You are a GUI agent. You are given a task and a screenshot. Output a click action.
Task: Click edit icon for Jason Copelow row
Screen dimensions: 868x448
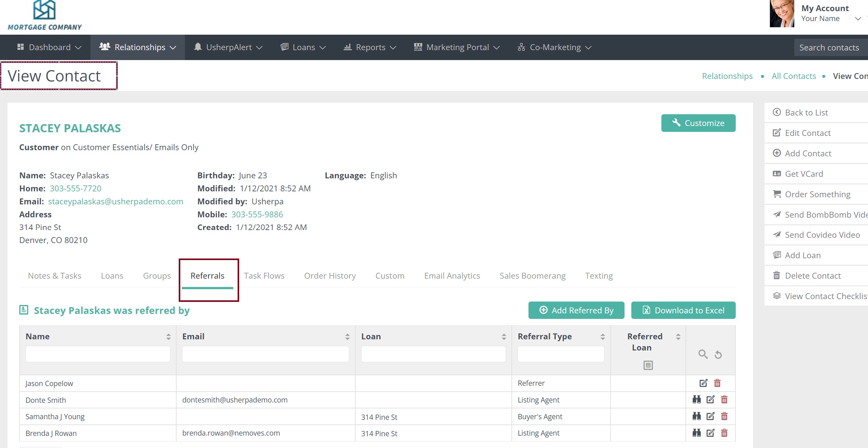703,383
